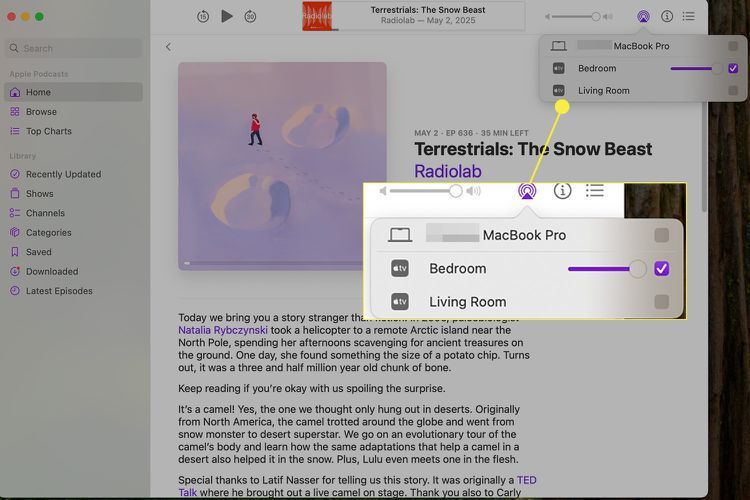Open the Downloaded episodes section

point(51,271)
